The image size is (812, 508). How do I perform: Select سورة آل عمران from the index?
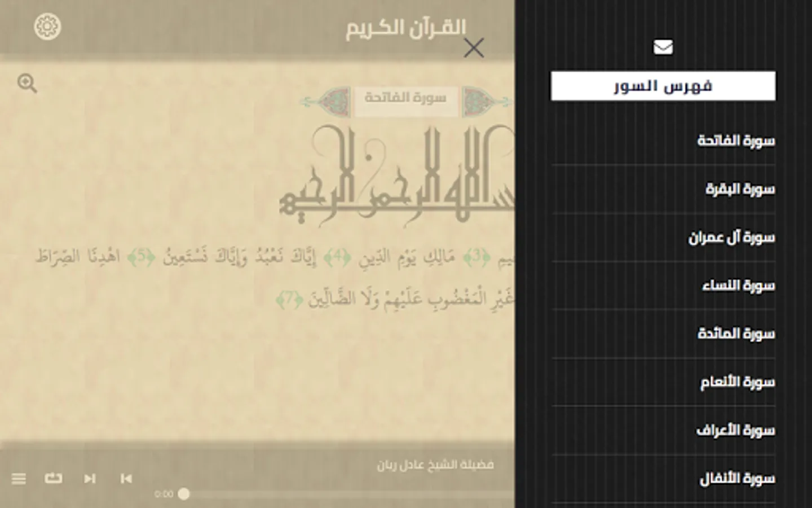[731, 237]
